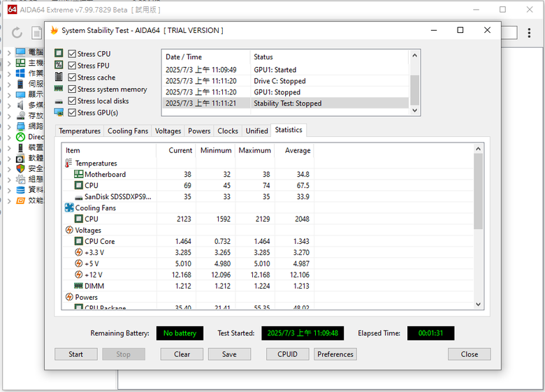Click the Database icon in the sidebar tree

(x=20, y=190)
